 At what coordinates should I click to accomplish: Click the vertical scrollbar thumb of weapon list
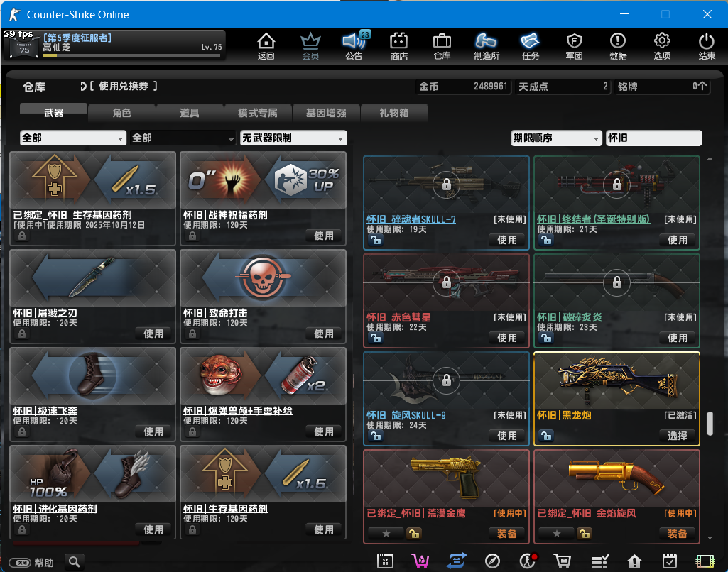[710, 423]
